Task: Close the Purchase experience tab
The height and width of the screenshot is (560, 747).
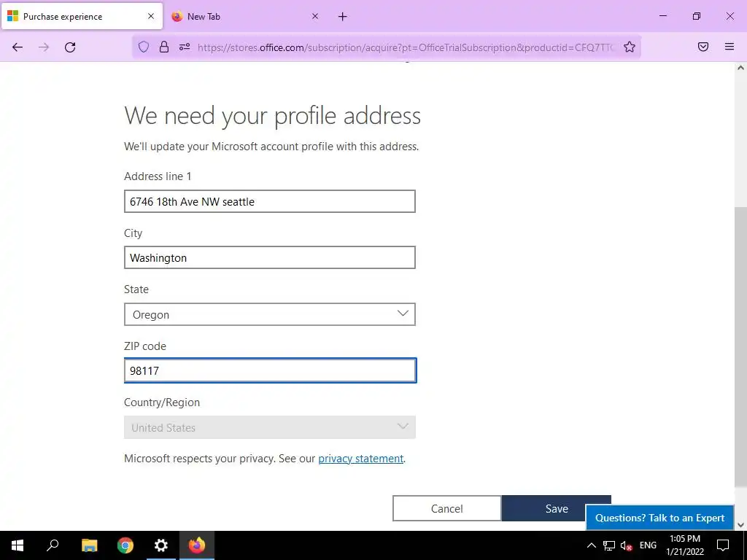Action: coord(151,16)
